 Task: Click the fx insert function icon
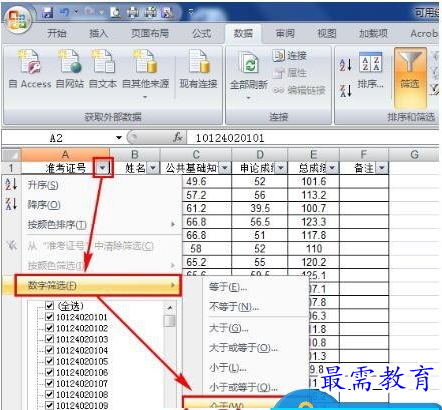tap(178, 137)
